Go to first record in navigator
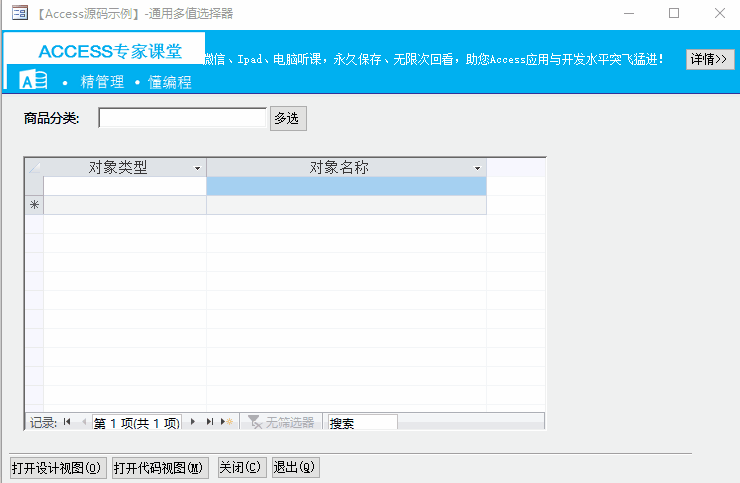 pyautogui.click(x=67, y=422)
